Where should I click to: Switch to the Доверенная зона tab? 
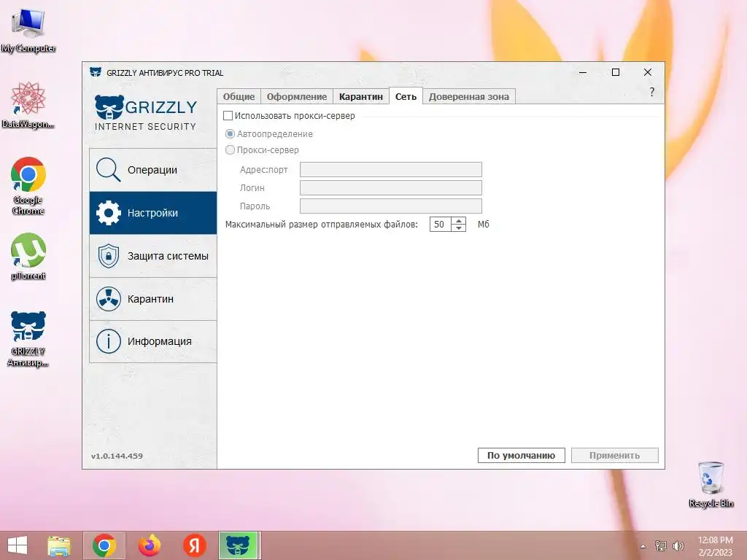[x=469, y=97]
